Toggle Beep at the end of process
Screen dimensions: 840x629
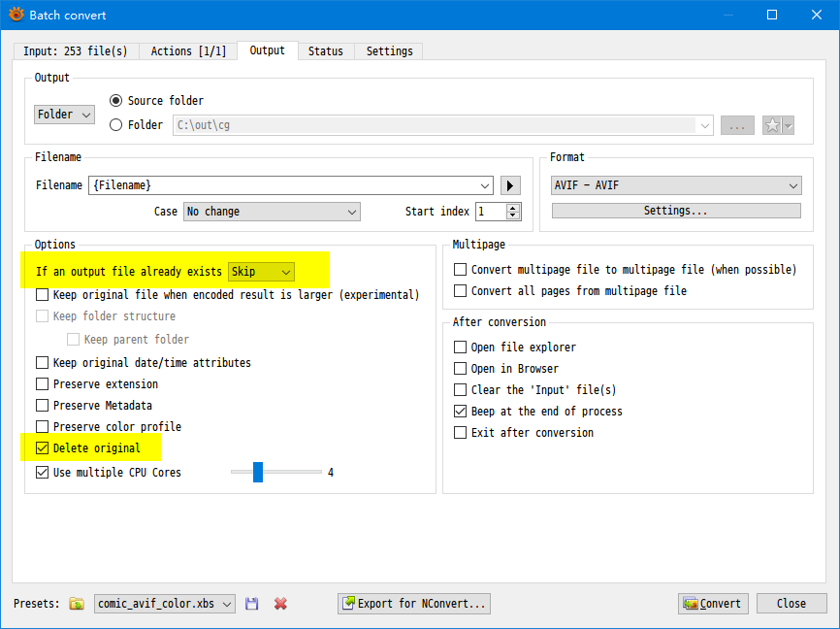(461, 412)
